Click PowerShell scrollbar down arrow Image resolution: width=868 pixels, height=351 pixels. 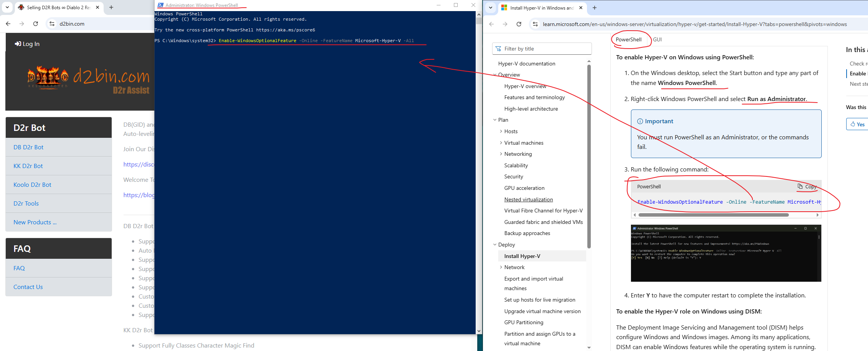click(479, 331)
